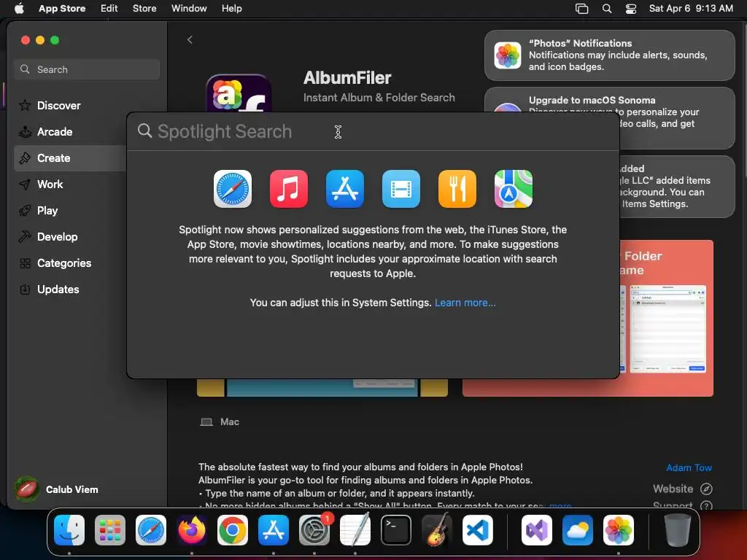Open movie showtimes icon in Spotlight
Viewport: 747px width, 560px height.
[401, 189]
